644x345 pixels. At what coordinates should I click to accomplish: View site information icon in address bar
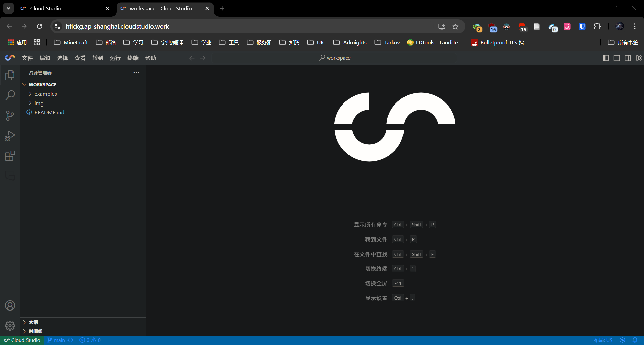58,26
